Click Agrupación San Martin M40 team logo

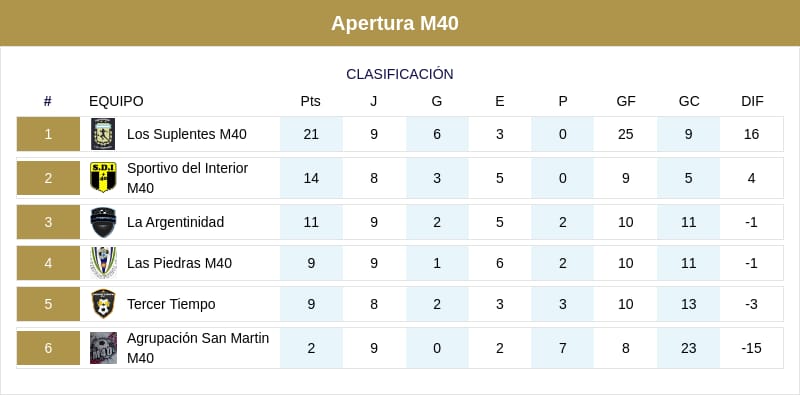[103, 348]
